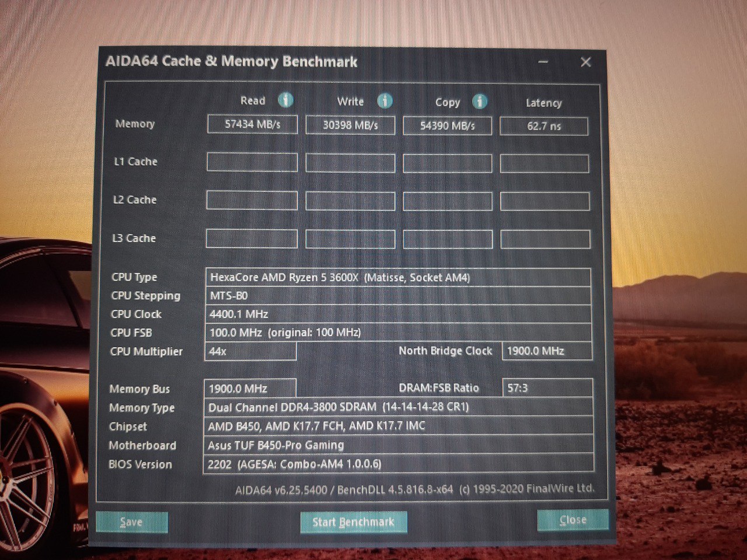747x560 pixels.
Task: Click the Memory Type label
Action: [142, 408]
